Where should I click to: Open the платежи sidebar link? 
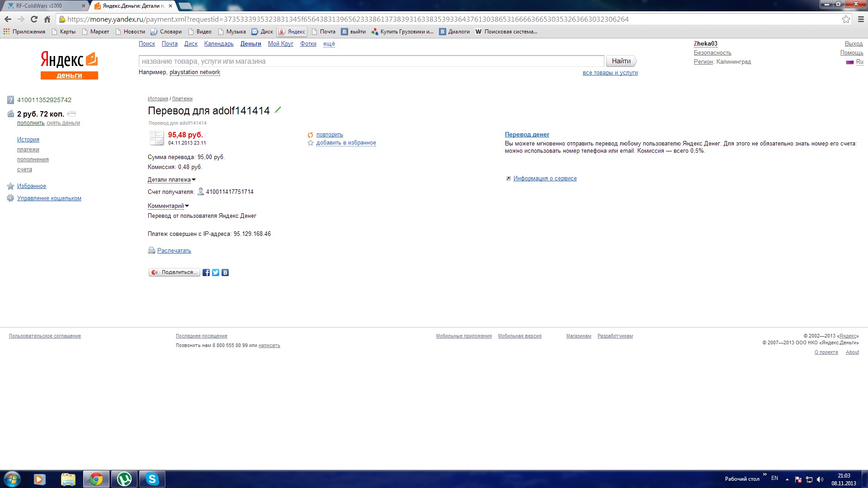click(28, 150)
